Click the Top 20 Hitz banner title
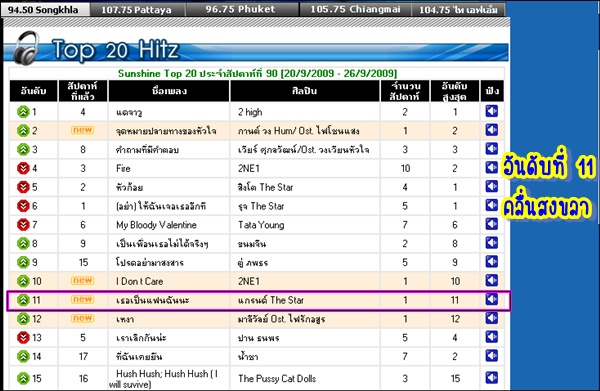This screenshot has height=391, width=600. [116, 50]
